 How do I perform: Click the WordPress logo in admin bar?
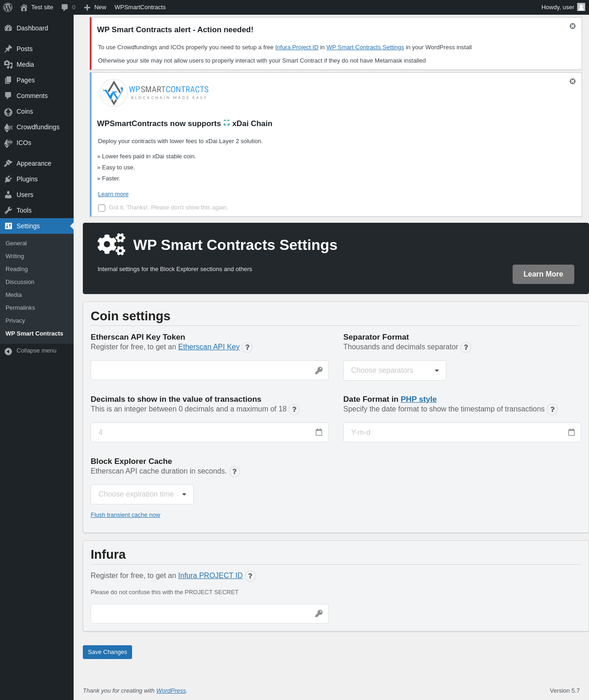(8, 7)
